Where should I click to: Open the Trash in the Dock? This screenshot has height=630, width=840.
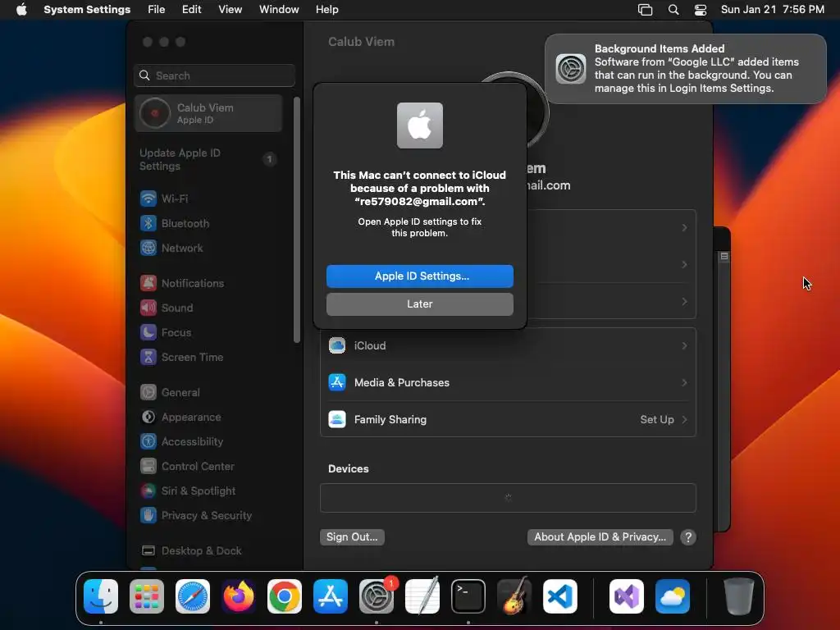[739, 596]
